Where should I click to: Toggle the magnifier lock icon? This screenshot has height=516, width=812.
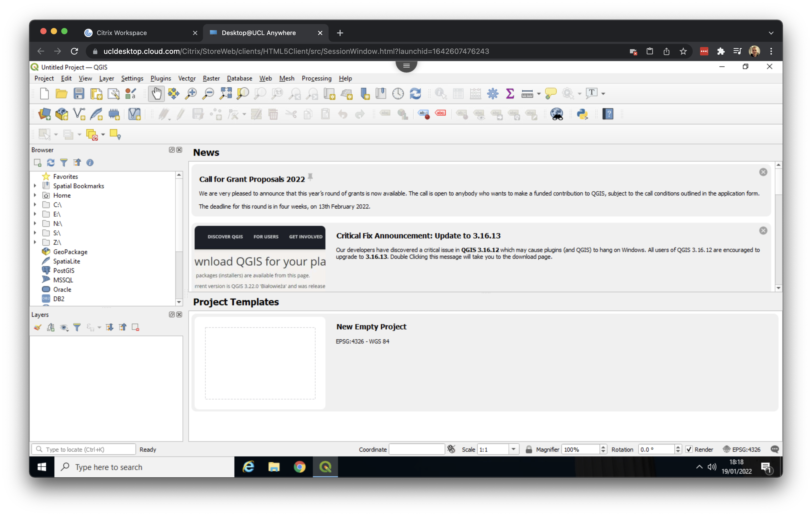click(529, 449)
